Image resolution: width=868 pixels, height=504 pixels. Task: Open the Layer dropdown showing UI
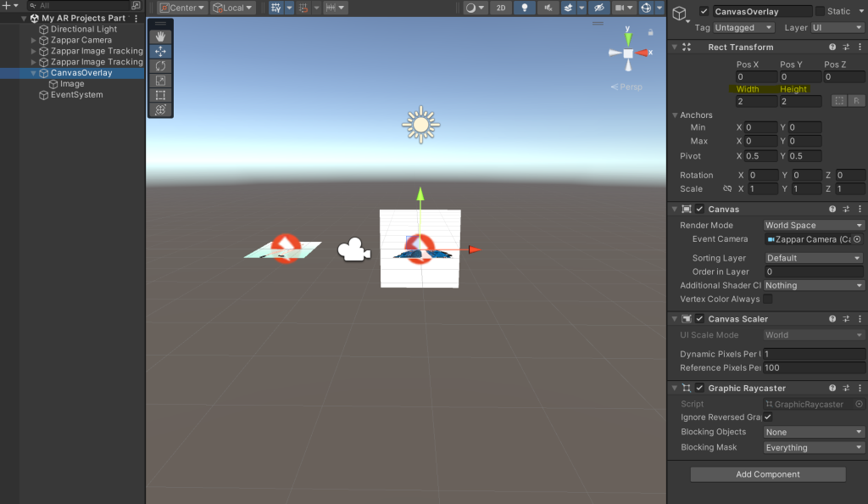[834, 28]
